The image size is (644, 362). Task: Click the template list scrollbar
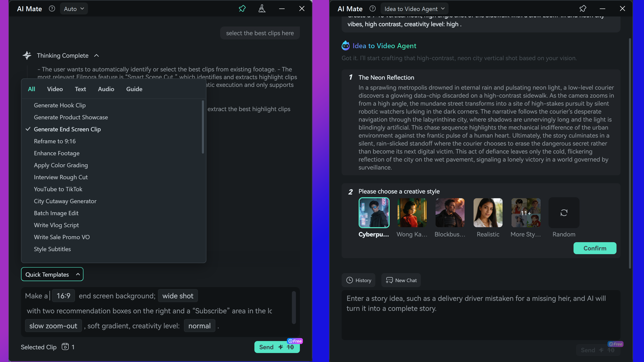pos(203,127)
